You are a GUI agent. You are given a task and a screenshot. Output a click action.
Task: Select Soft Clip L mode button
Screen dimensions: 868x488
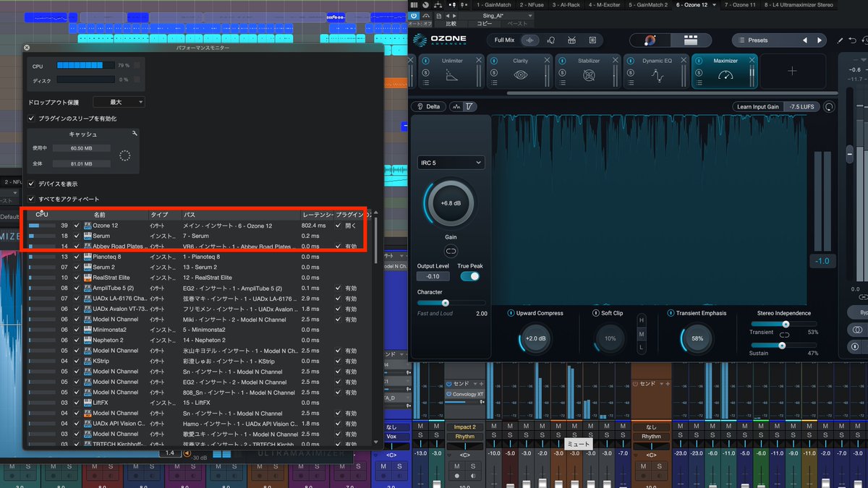point(640,348)
